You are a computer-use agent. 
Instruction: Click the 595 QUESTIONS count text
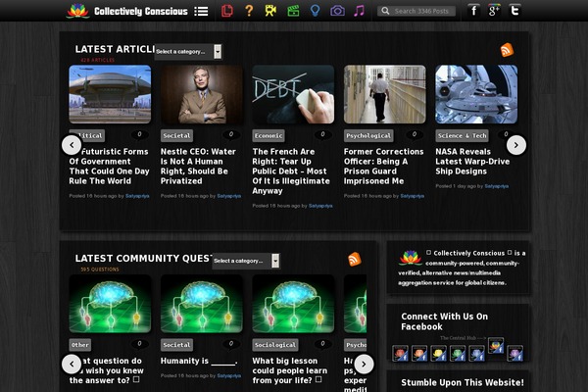click(x=99, y=269)
